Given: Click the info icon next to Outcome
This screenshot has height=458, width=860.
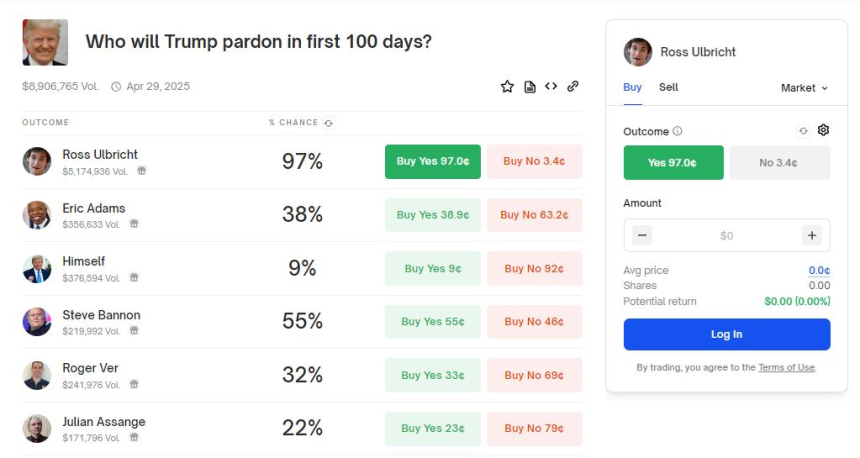Looking at the screenshot, I should pos(678,131).
